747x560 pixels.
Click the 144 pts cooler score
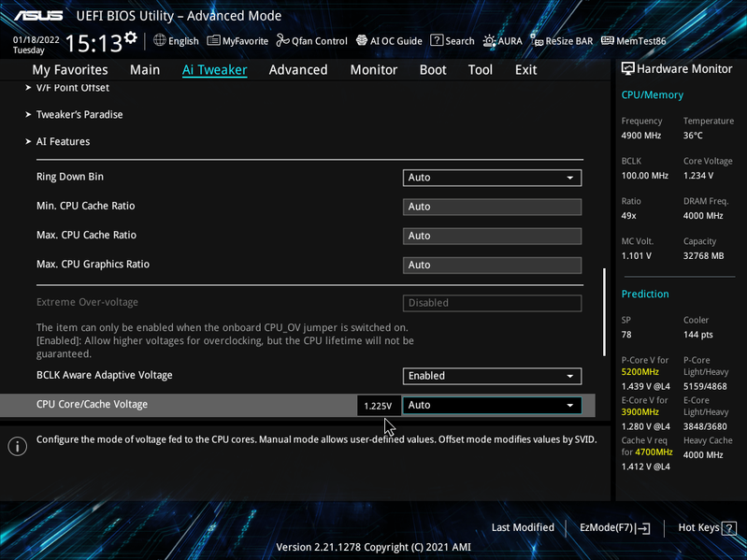pos(698,335)
